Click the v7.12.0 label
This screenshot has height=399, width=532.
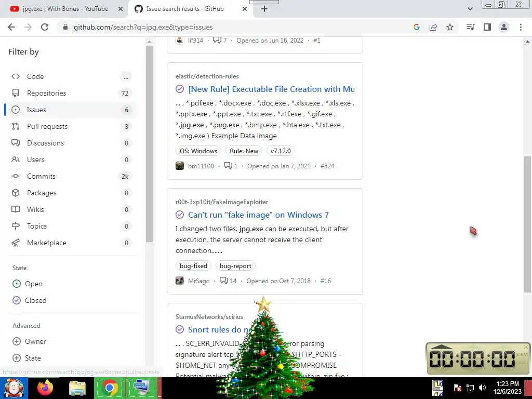(x=281, y=151)
